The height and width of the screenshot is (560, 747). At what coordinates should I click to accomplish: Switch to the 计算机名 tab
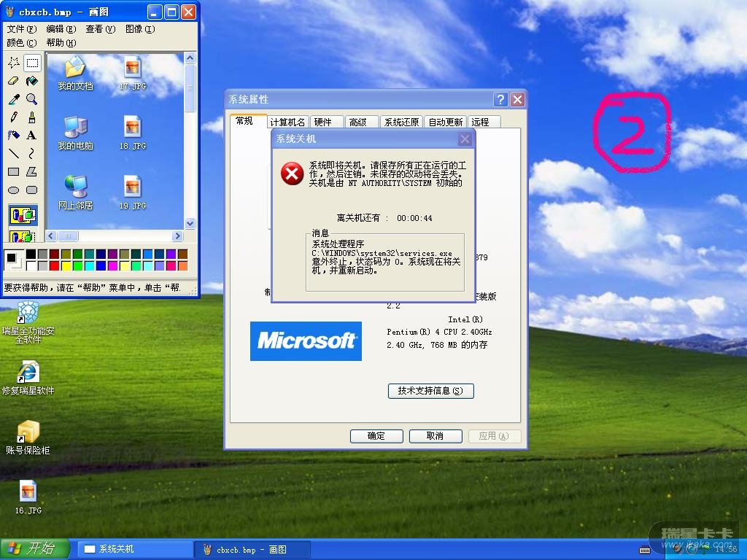point(287,122)
